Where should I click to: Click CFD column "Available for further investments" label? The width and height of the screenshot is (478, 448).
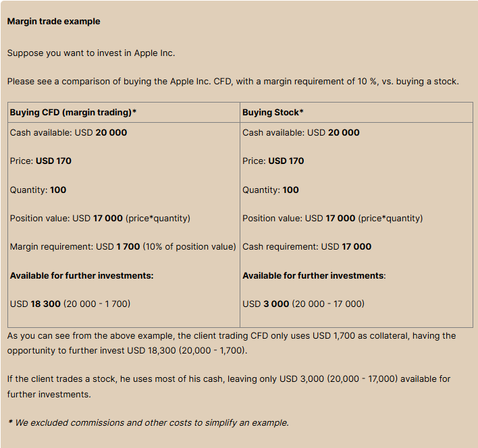(82, 275)
